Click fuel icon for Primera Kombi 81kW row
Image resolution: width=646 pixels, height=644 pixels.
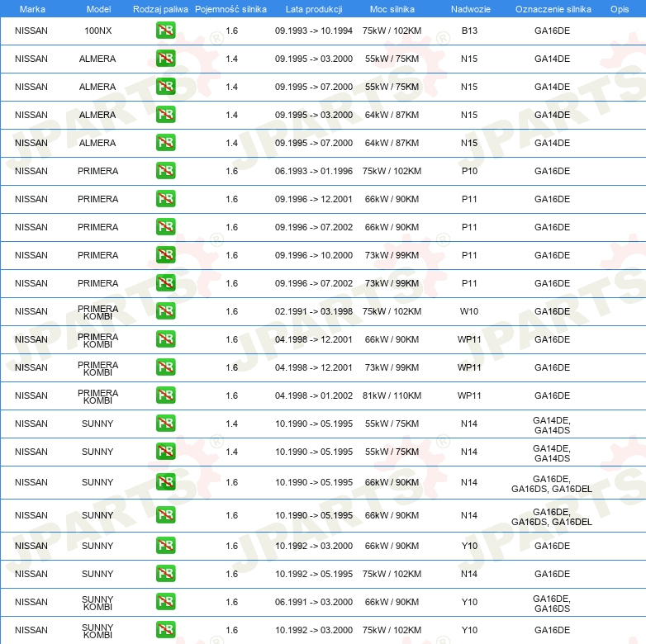click(x=165, y=395)
